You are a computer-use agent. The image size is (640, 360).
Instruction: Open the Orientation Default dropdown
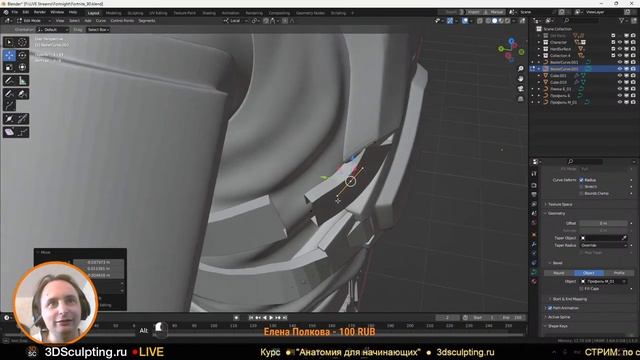click(x=53, y=29)
